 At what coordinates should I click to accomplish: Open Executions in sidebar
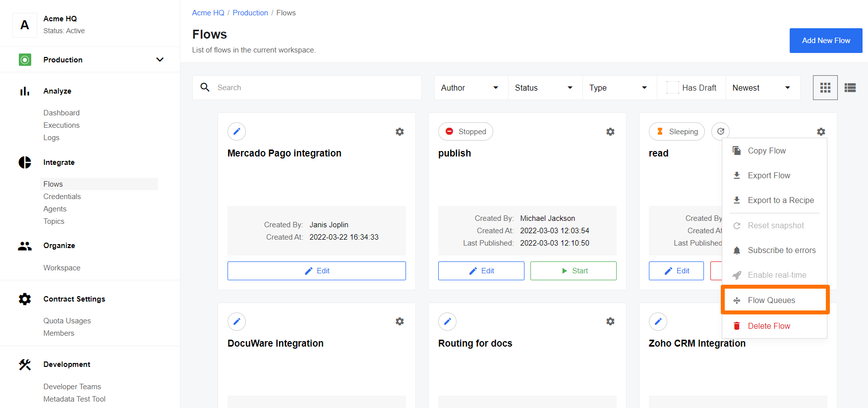[61, 125]
